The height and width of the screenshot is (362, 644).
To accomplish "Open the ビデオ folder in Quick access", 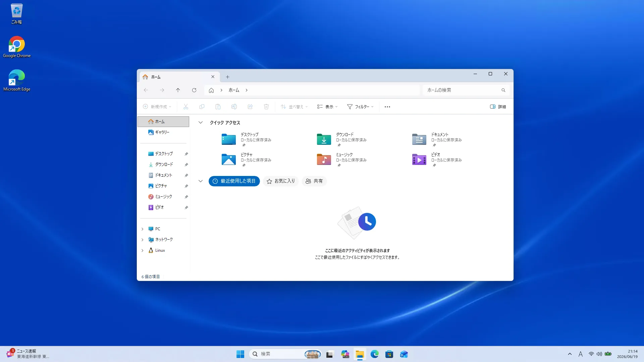I will (437, 160).
